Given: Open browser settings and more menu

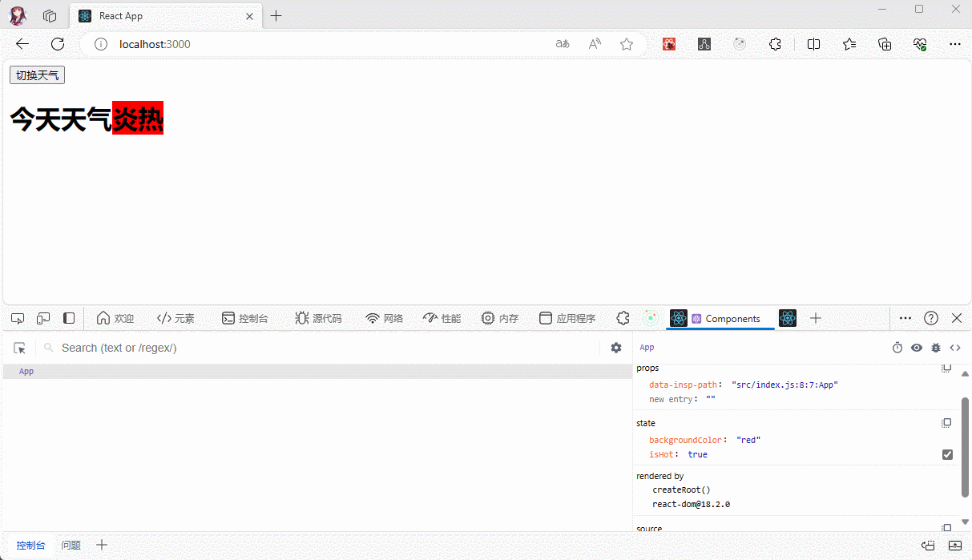Looking at the screenshot, I should point(954,44).
